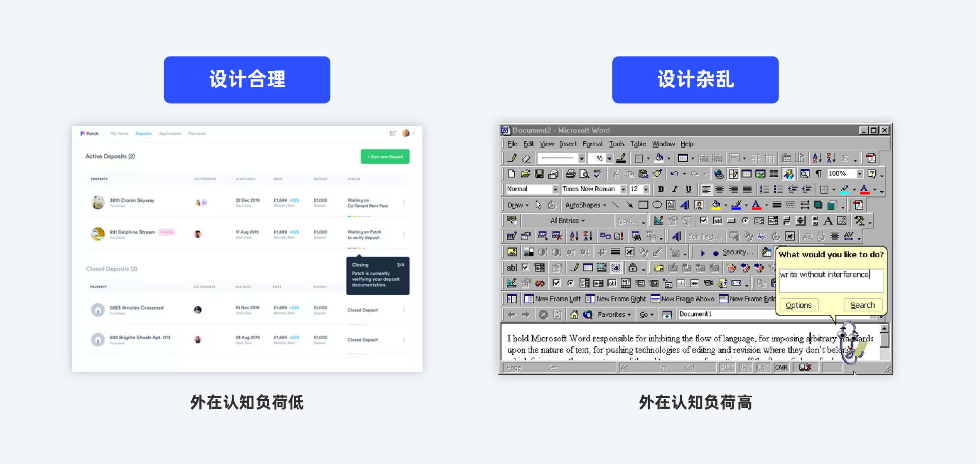Click the Security toolbar icon

(x=737, y=252)
